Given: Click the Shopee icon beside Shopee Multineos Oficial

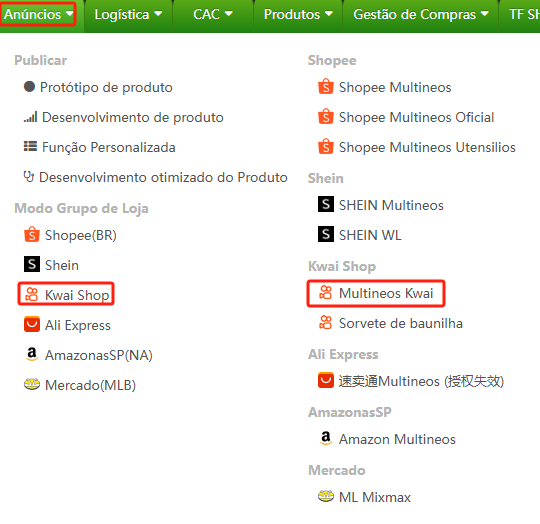Looking at the screenshot, I should point(326,117).
